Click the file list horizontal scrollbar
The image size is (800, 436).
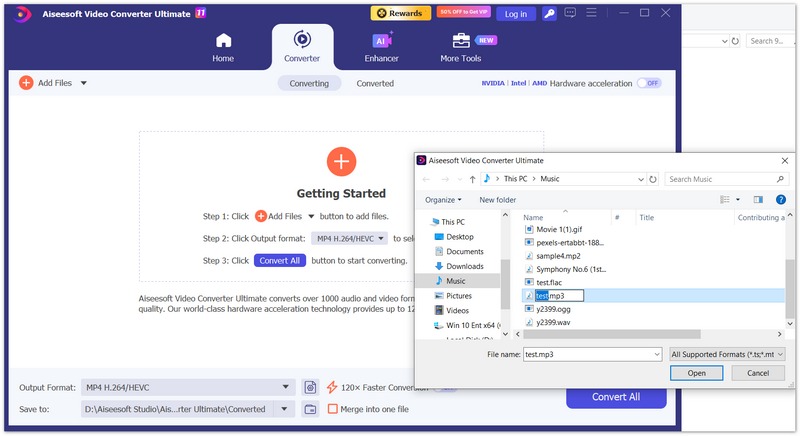[x=612, y=335]
